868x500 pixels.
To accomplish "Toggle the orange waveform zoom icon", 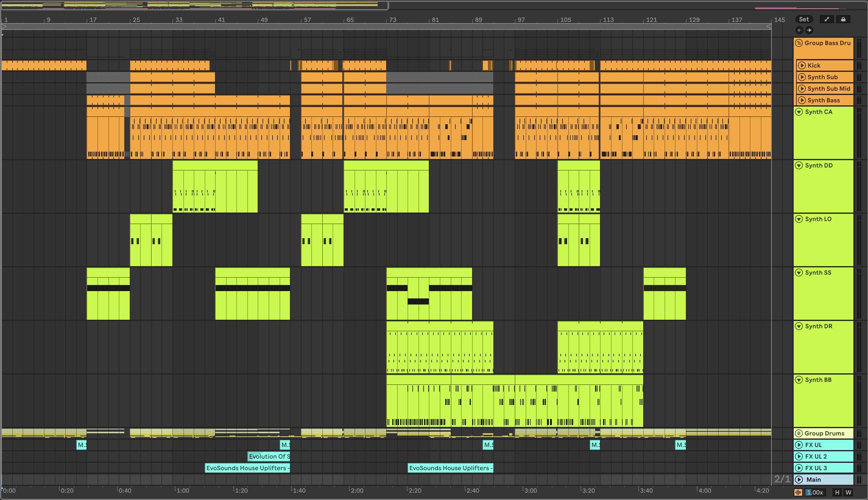I will pos(798,492).
